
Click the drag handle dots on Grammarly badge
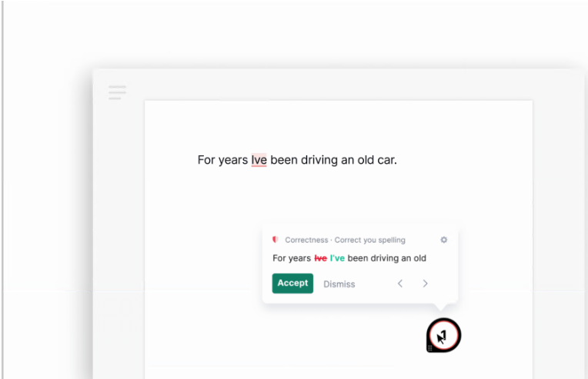(430, 347)
